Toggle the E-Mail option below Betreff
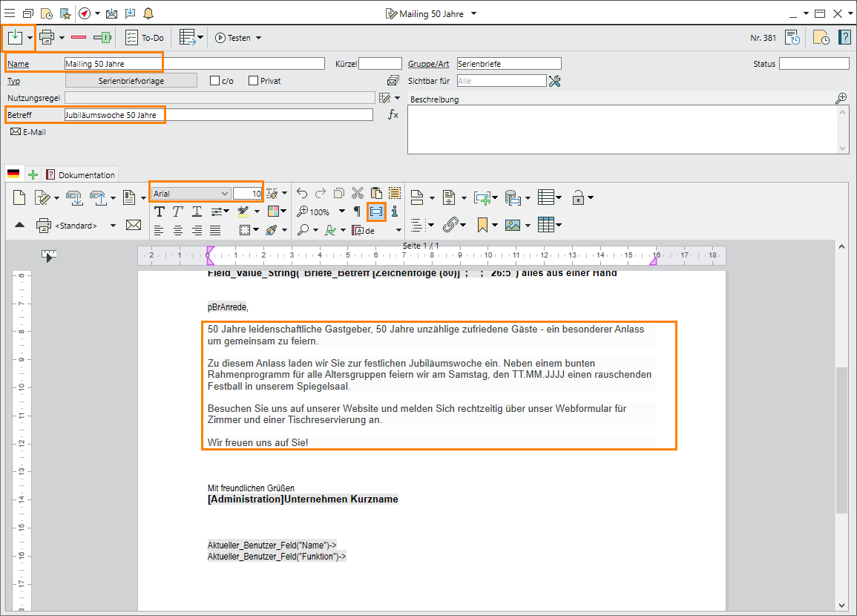The width and height of the screenshot is (857, 616). pyautogui.click(x=28, y=132)
